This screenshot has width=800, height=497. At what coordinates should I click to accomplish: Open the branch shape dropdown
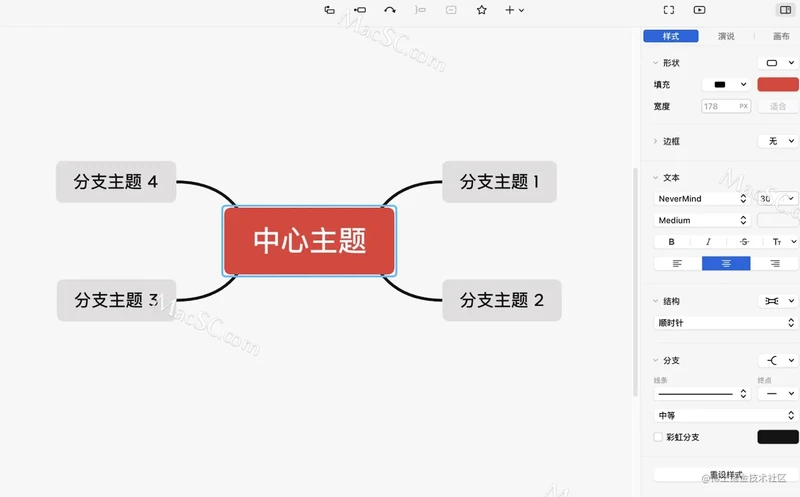coord(779,360)
